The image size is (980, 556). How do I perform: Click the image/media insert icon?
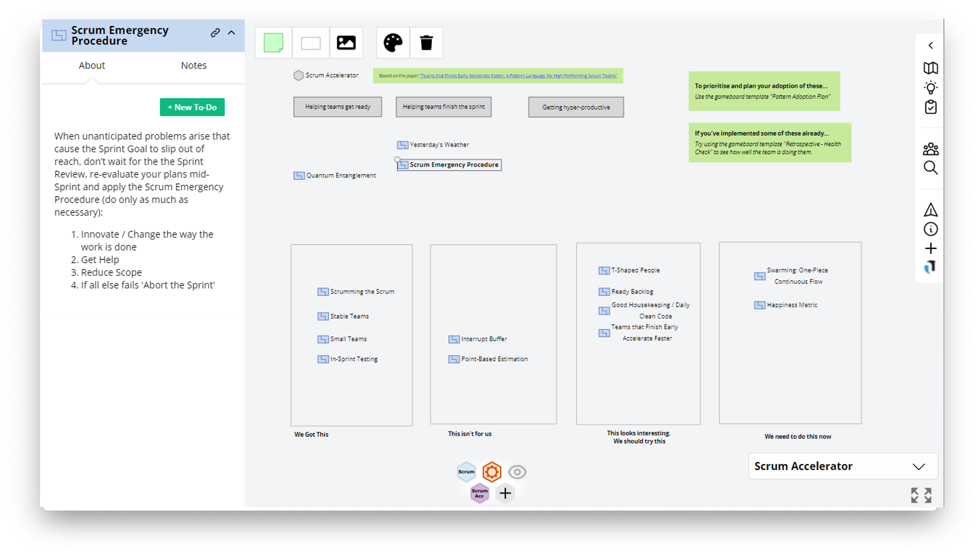click(x=347, y=42)
